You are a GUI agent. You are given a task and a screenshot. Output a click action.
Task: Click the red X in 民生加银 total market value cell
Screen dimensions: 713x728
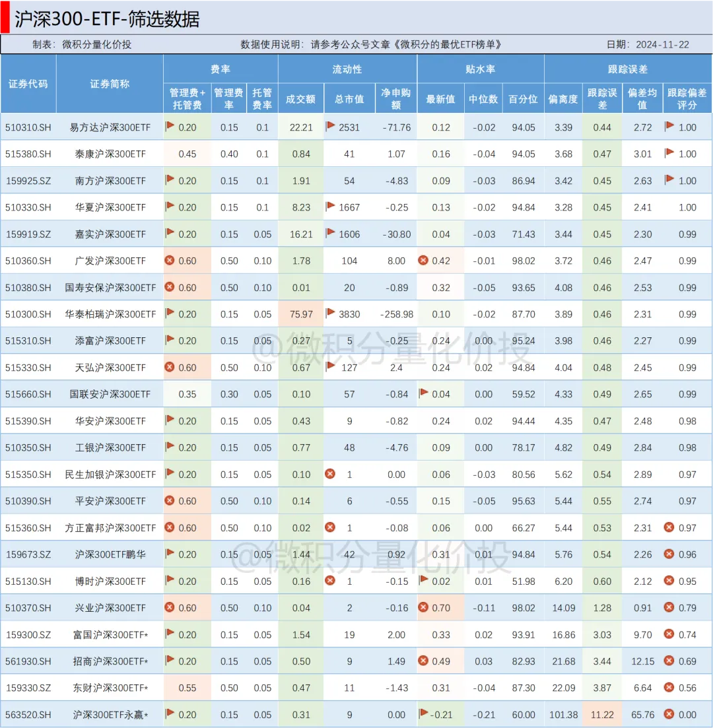tap(330, 474)
